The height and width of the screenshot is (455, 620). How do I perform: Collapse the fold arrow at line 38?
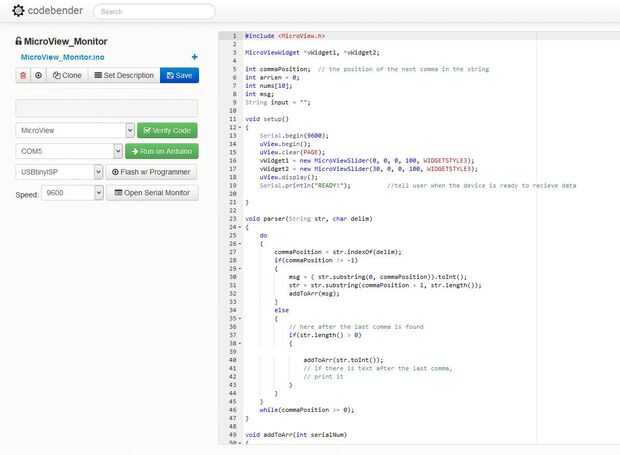240,344
